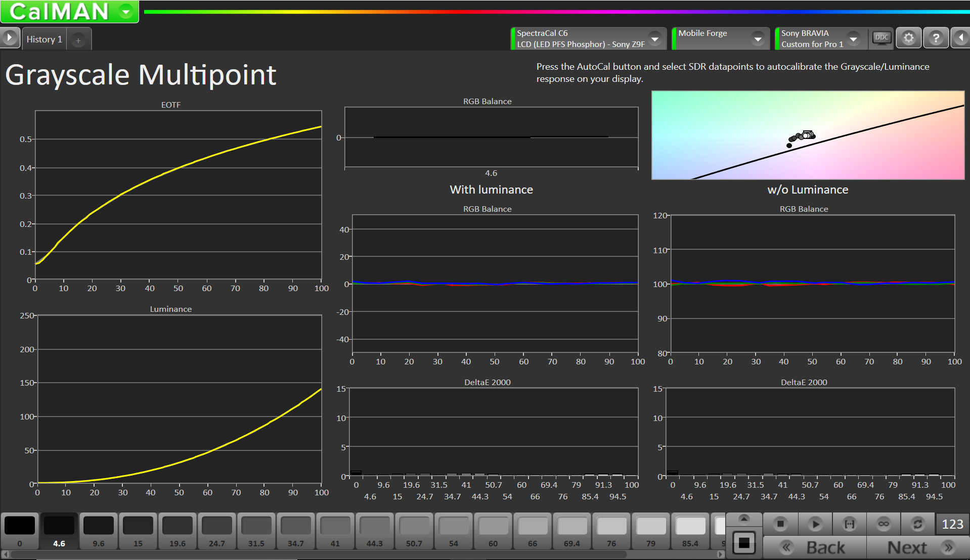The height and width of the screenshot is (560, 970).
Task: Toggle the pattern window black square button
Action: [744, 543]
